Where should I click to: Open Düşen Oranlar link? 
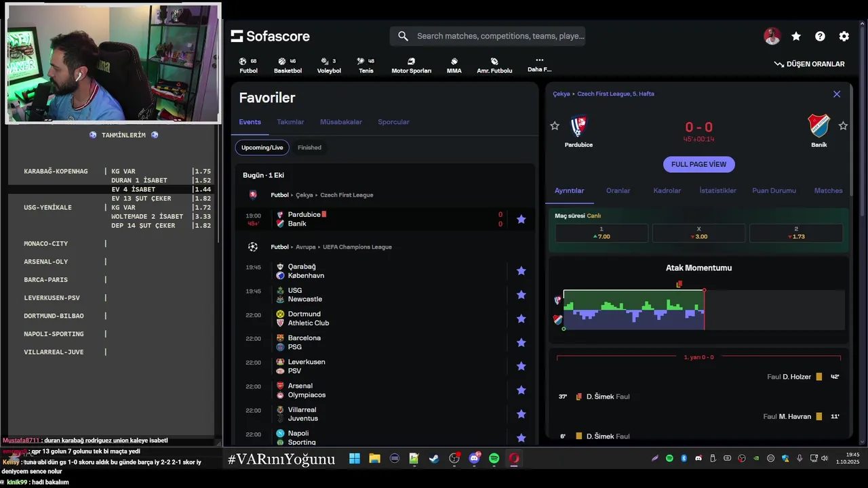coord(810,64)
